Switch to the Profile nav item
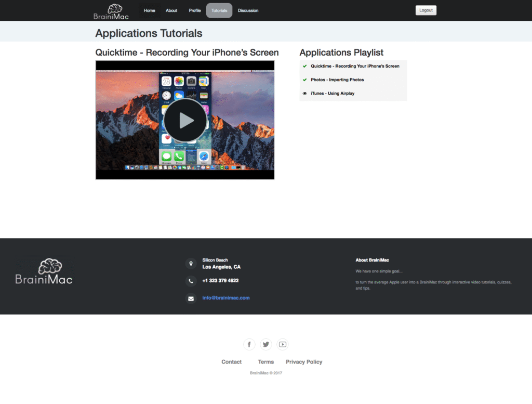 195,10
